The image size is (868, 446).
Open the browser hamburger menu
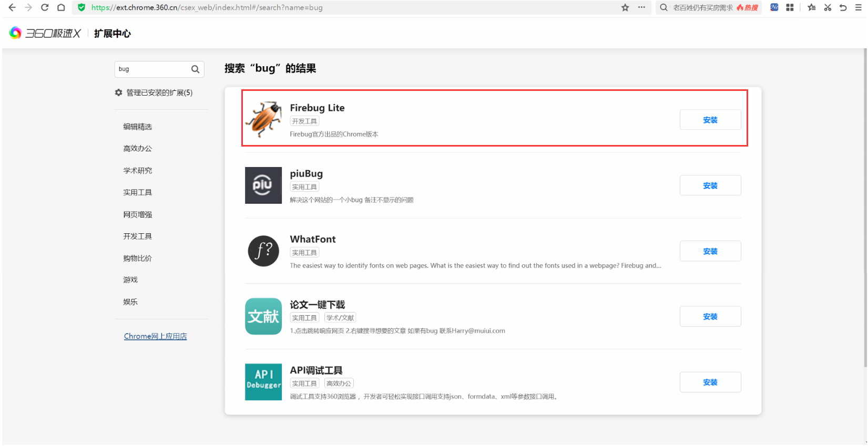point(859,7)
